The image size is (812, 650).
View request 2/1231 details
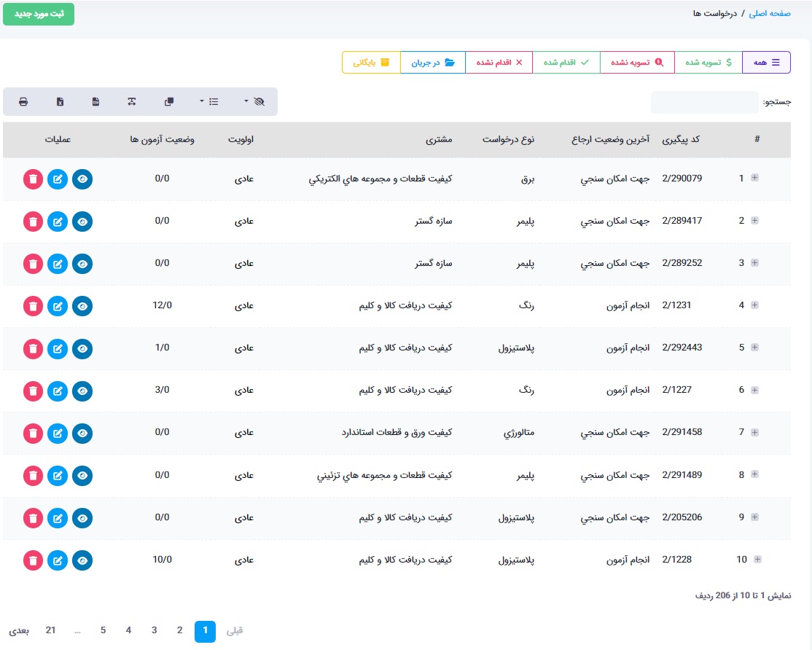[82, 306]
